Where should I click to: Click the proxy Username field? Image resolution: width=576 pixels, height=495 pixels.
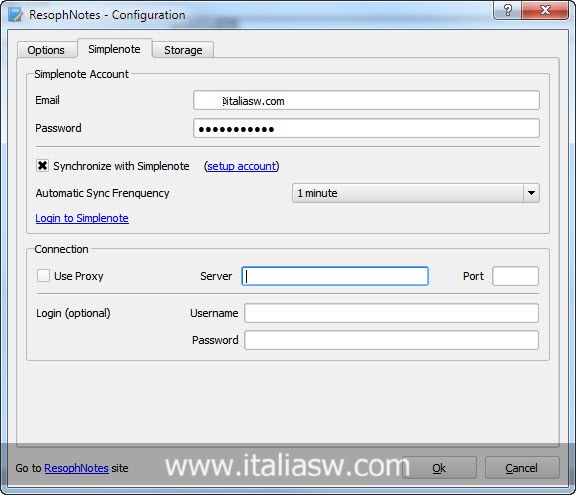[392, 313]
